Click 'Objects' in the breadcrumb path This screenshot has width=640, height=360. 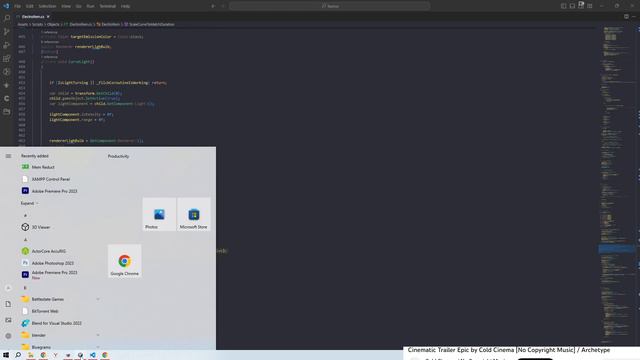click(x=53, y=24)
